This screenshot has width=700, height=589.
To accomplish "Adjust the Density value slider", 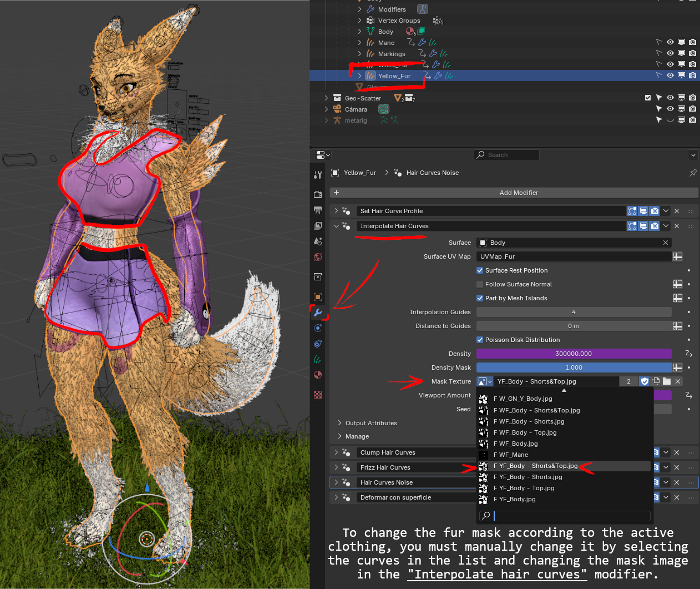I will [x=574, y=354].
